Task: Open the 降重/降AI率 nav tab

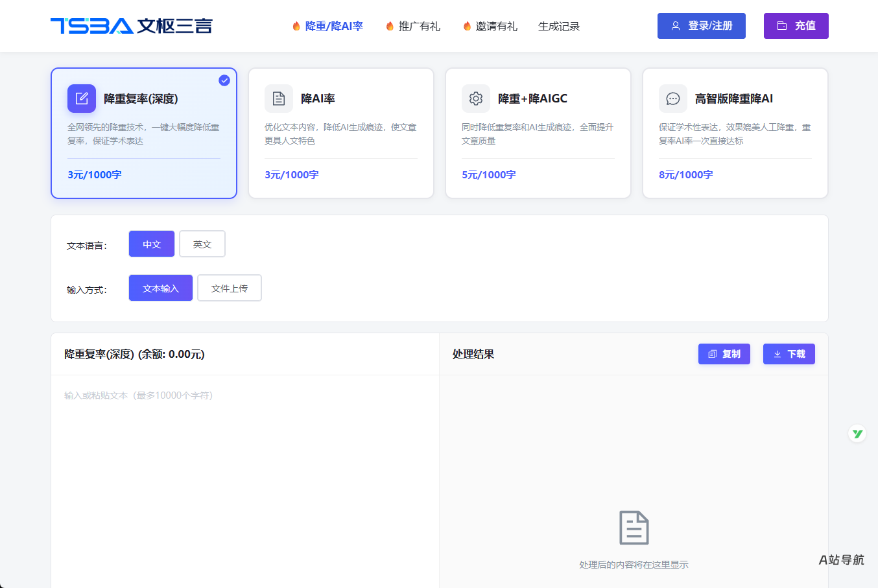Action: pyautogui.click(x=334, y=26)
